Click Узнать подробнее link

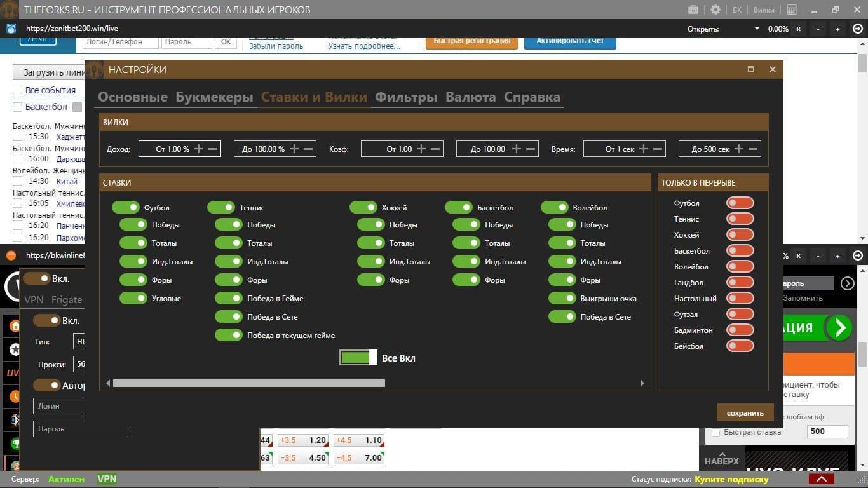(365, 46)
